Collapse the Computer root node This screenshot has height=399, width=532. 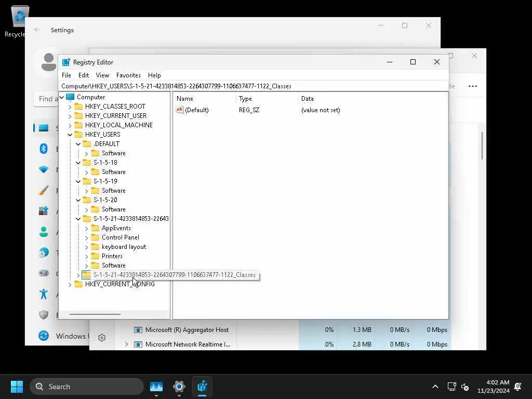pos(62,97)
